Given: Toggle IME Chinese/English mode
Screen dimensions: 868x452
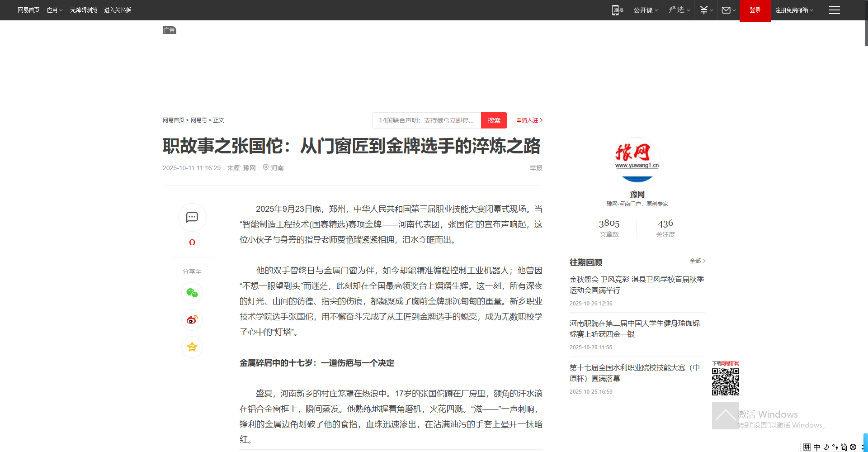Looking at the screenshot, I should click(817, 447).
